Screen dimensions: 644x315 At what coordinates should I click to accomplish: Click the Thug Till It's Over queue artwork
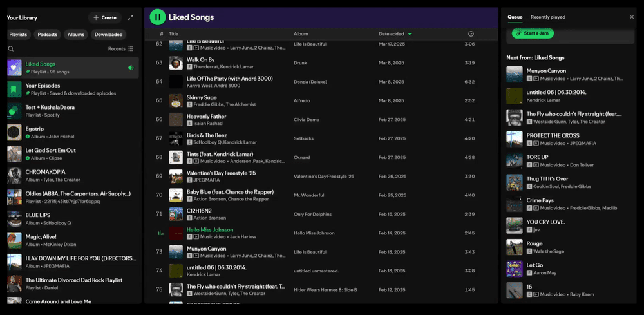[x=514, y=182]
